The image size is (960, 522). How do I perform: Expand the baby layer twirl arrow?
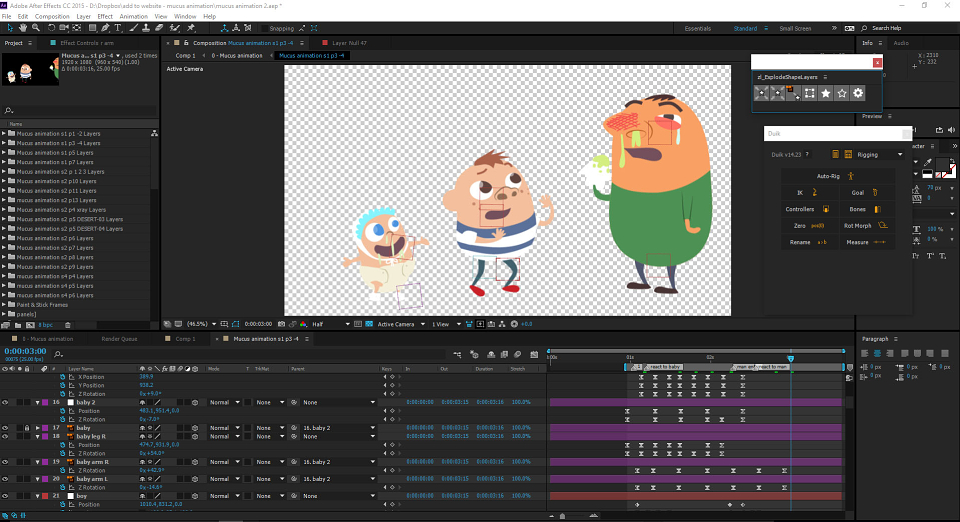tap(37, 428)
